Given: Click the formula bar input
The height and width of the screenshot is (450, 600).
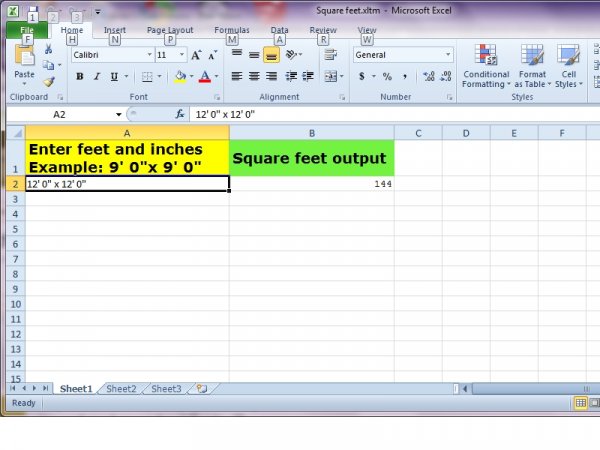Looking at the screenshot, I should pos(394,114).
